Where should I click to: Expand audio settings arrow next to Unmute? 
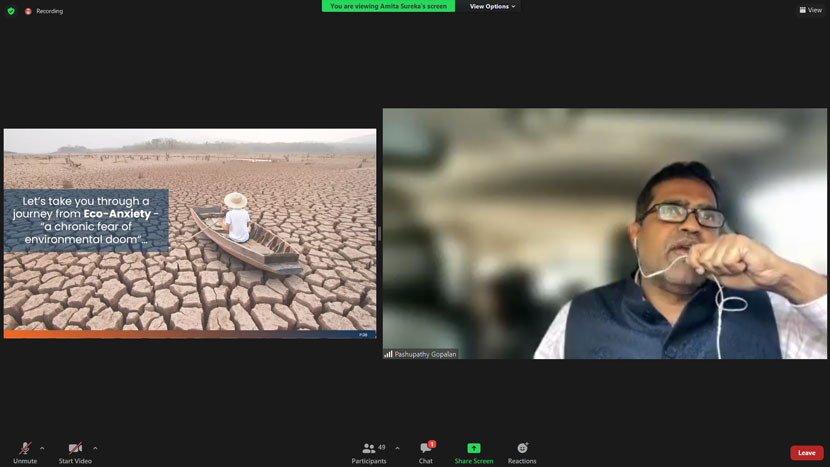tap(42, 448)
